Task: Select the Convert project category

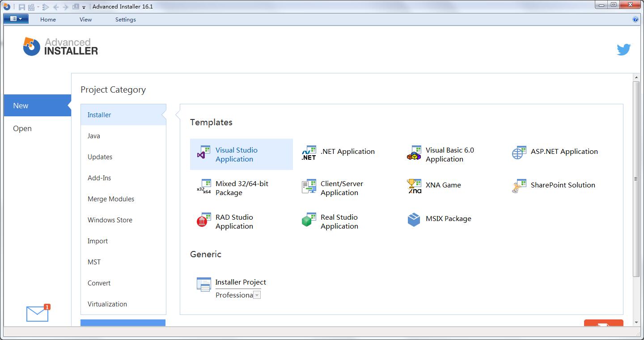Action: point(123,283)
